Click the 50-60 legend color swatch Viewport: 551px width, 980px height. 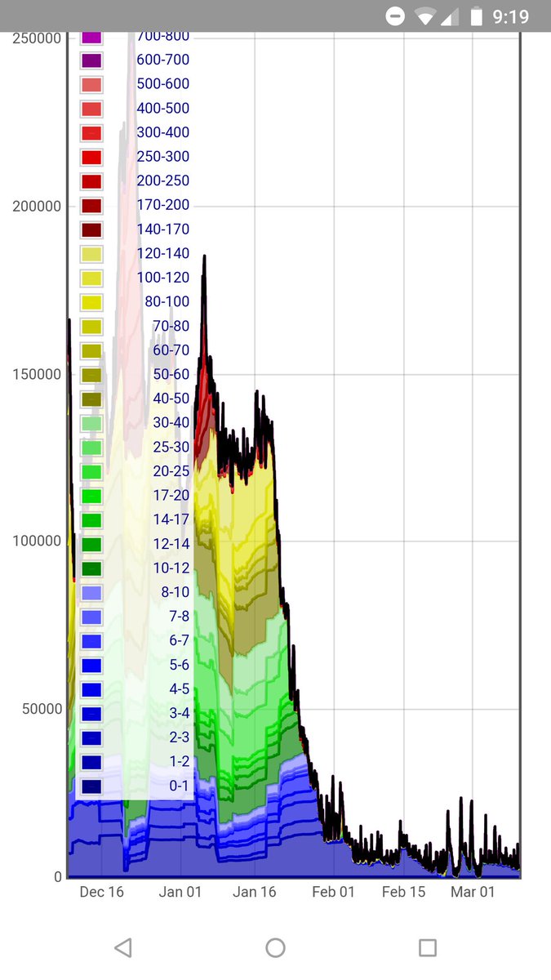pyautogui.click(x=91, y=375)
